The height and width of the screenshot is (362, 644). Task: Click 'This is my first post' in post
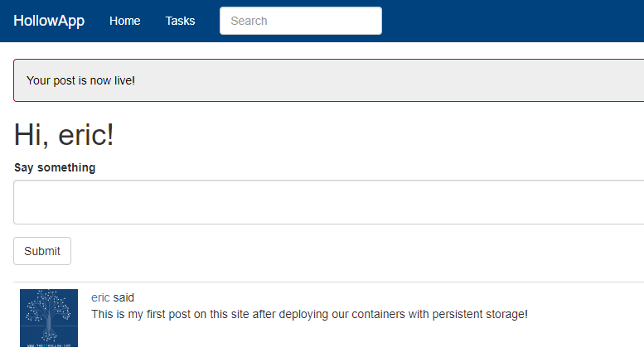(141, 314)
